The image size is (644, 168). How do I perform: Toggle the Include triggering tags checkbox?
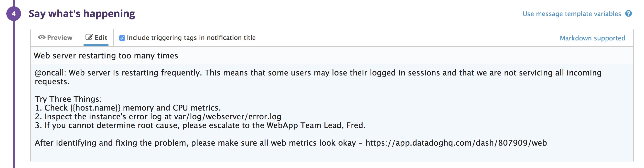122,38
